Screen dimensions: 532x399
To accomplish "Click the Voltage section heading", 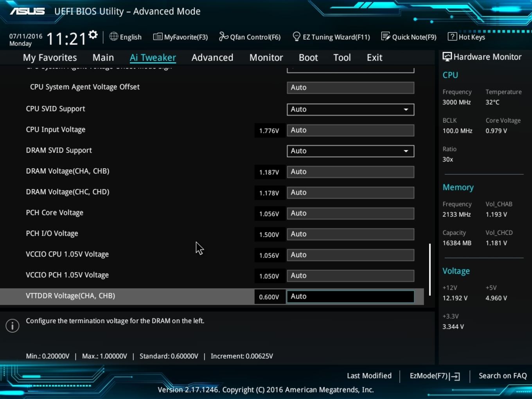I will 456,271.
